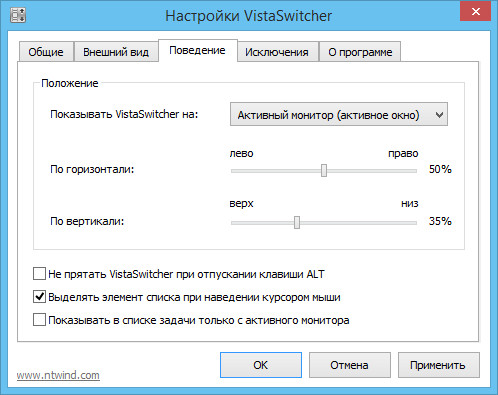Select the Поведение tab
The image size is (498, 395).
pyautogui.click(x=198, y=50)
